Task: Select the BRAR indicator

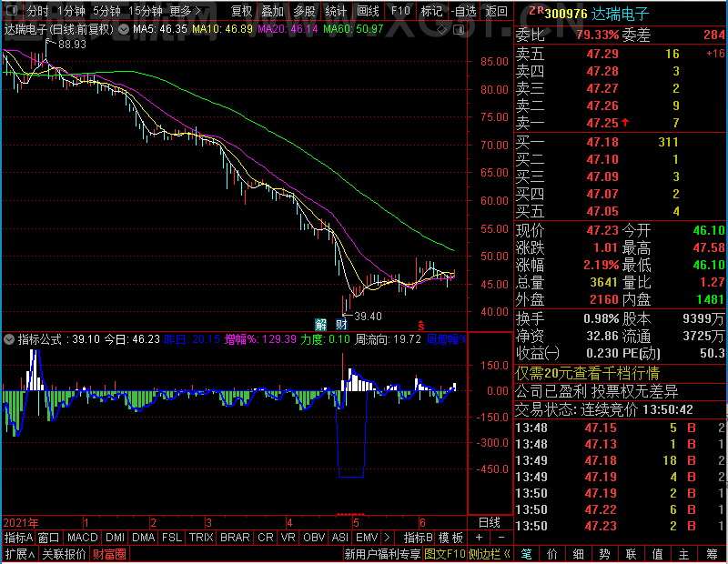Action: (235, 538)
